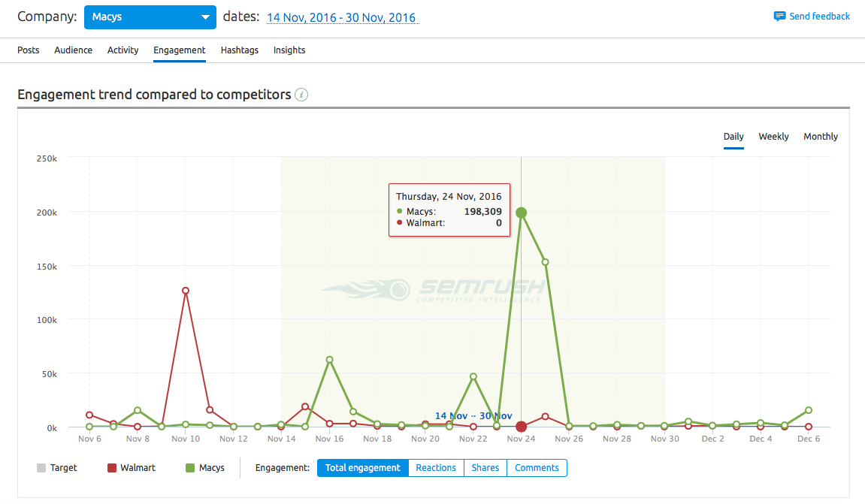This screenshot has width=865, height=504.
Task: Click the Macys data point on Nov 16
Action: coord(329,360)
